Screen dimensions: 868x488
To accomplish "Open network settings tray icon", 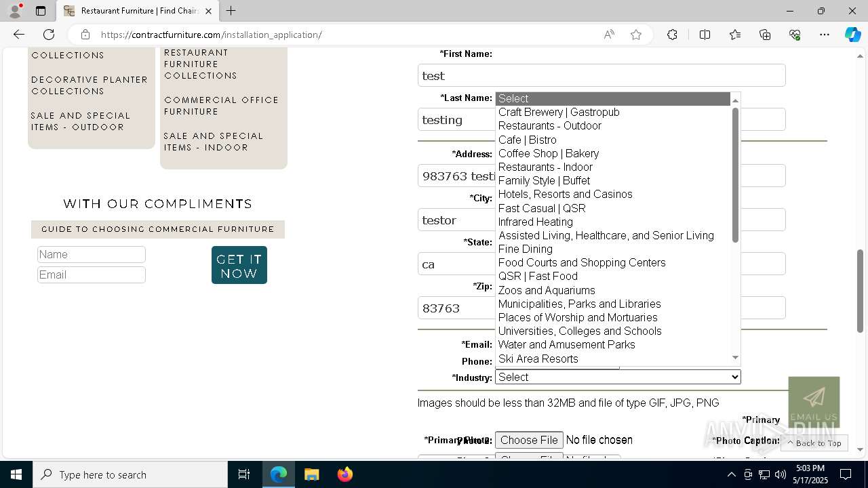I will (x=764, y=474).
